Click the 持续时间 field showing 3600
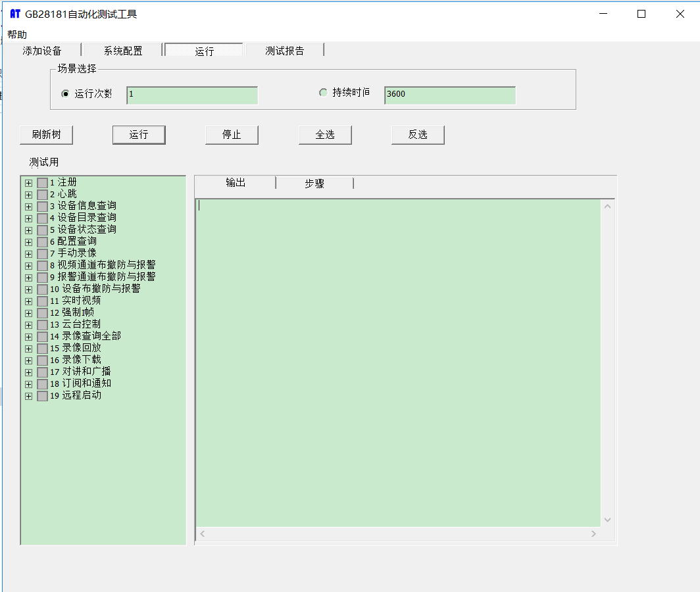700x592 pixels. coord(450,95)
